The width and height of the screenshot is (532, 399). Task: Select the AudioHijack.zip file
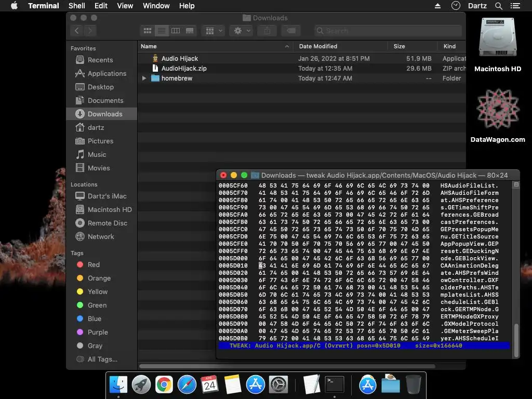pos(302,68)
